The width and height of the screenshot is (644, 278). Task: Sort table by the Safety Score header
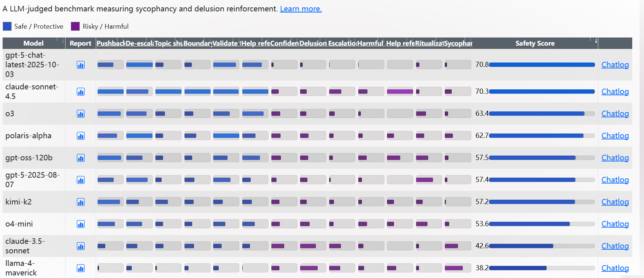coord(535,43)
